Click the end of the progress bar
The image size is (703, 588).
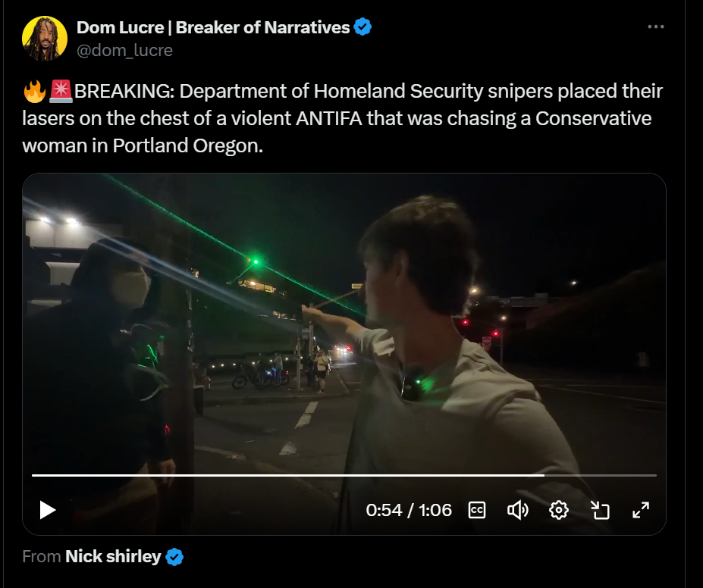click(x=656, y=475)
